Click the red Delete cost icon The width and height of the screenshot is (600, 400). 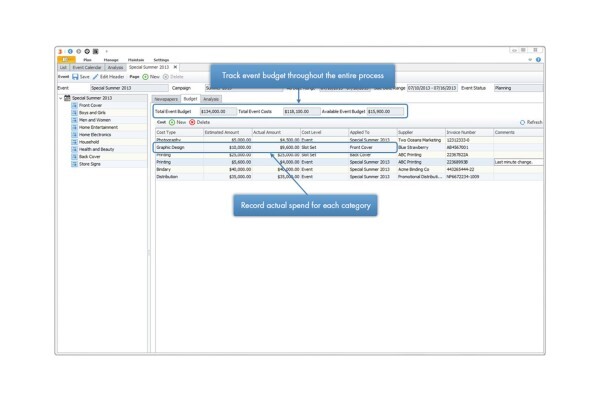pos(192,122)
